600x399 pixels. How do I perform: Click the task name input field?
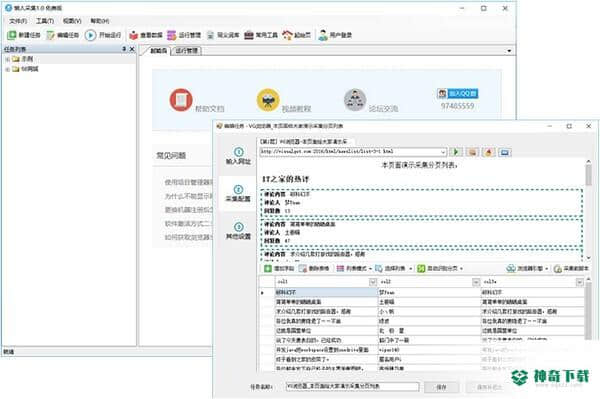click(x=352, y=387)
